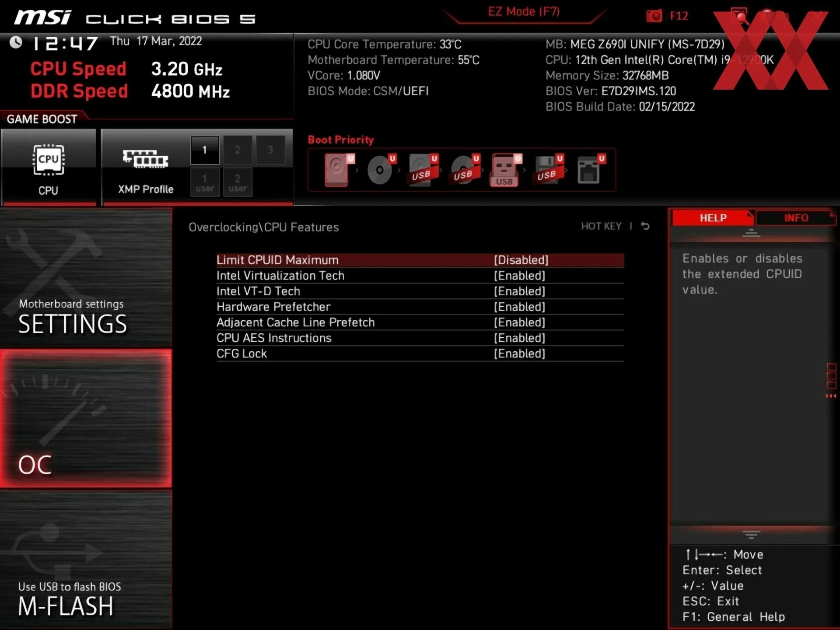Change Intel Virtualization Tech Enabled value
Image resolution: width=840 pixels, height=630 pixels.
pyautogui.click(x=519, y=276)
